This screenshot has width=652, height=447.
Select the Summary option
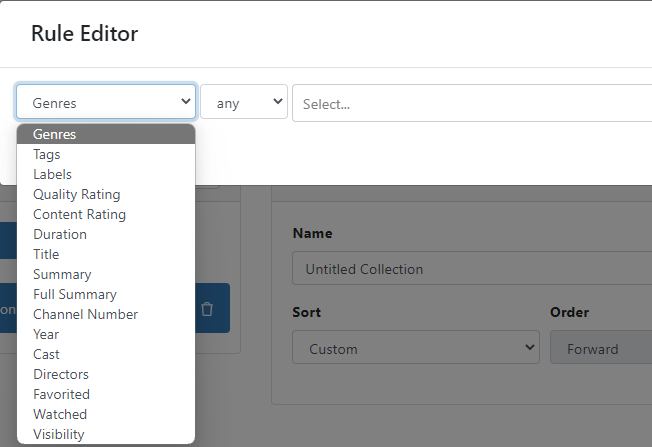[62, 274]
